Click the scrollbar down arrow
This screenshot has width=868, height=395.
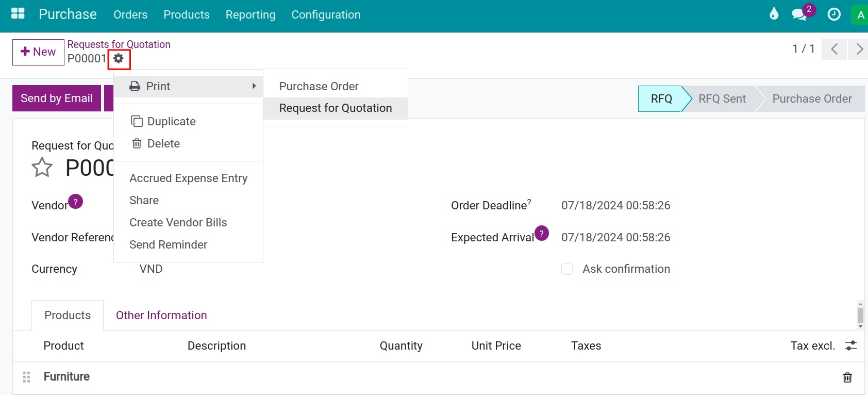860,326
